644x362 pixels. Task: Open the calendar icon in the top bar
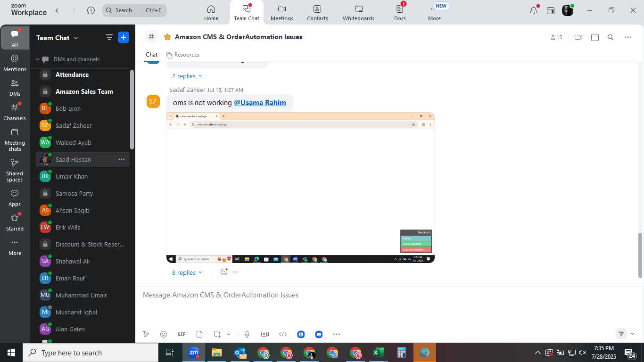click(551, 10)
